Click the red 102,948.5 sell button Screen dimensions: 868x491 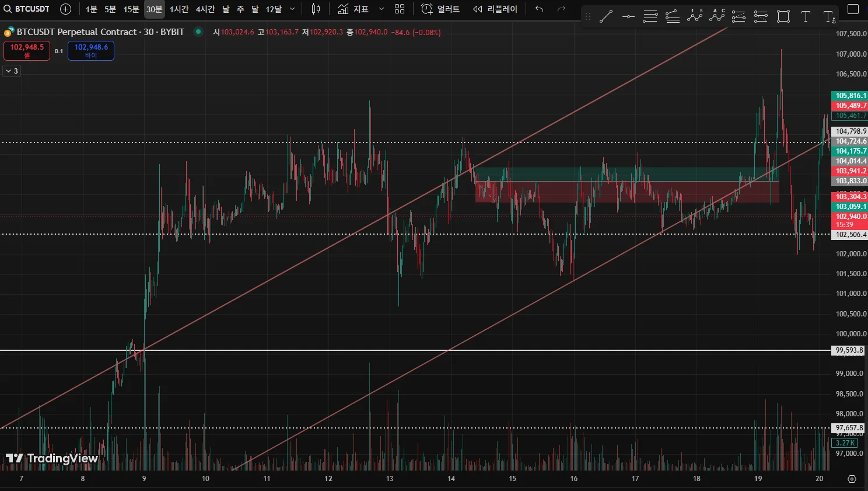(x=27, y=51)
